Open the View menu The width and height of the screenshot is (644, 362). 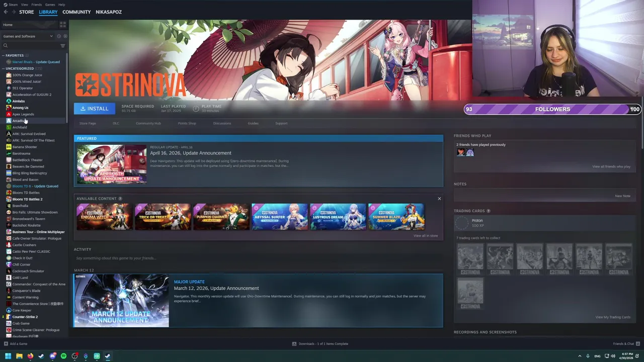(x=25, y=5)
